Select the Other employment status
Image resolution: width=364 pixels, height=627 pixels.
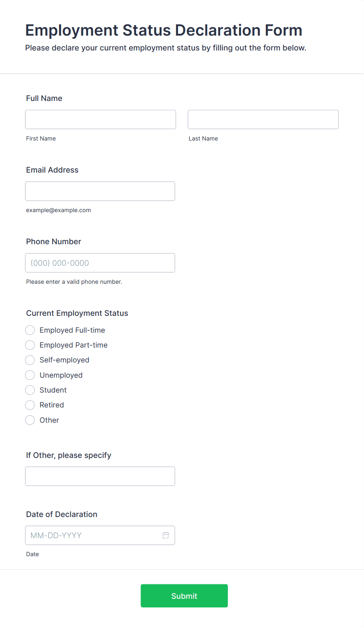click(x=30, y=420)
